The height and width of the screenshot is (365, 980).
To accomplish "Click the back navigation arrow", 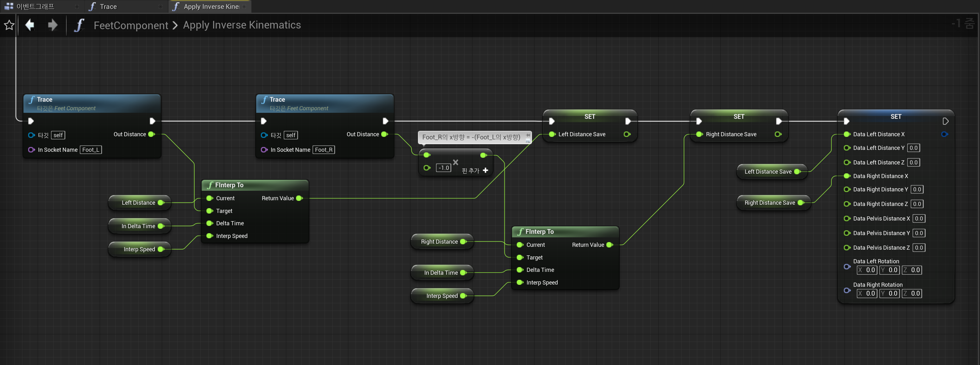I will tap(30, 25).
